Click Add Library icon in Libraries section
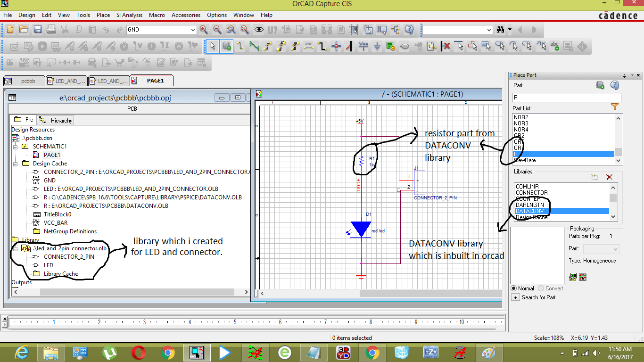Image resolution: width=644 pixels, height=362 pixels. click(x=594, y=177)
